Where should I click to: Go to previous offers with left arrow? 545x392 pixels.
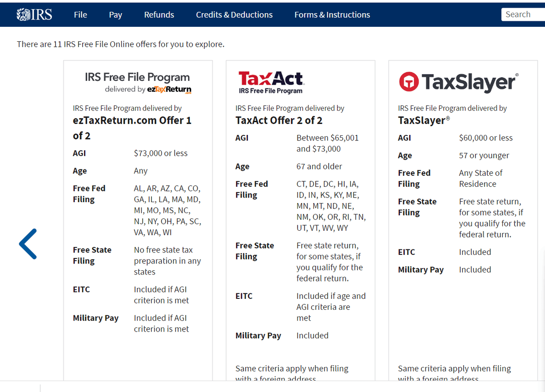[x=28, y=244]
